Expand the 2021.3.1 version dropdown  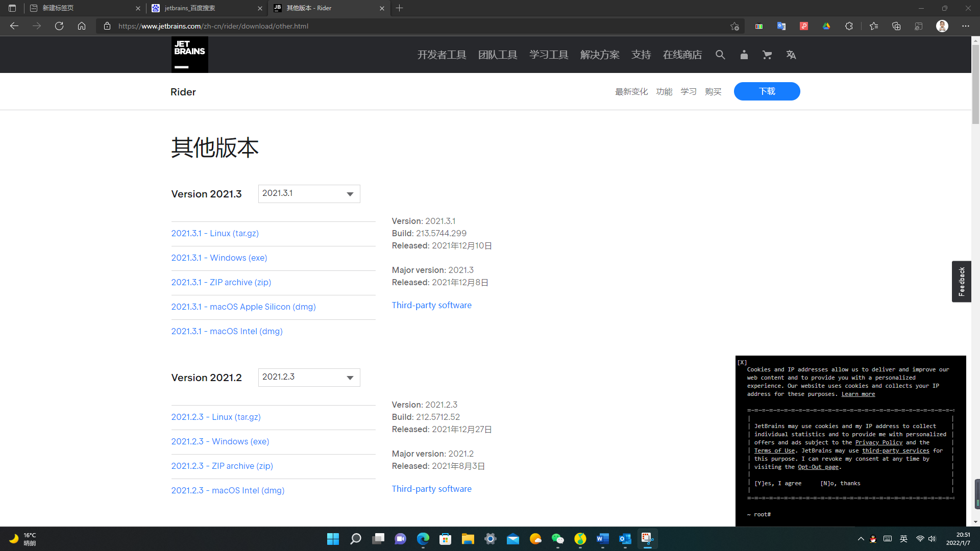[x=309, y=194]
